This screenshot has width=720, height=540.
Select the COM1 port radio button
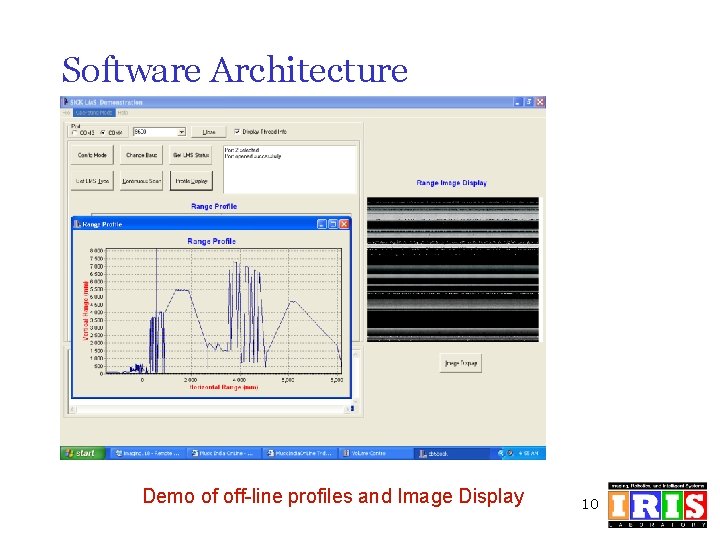point(75,133)
